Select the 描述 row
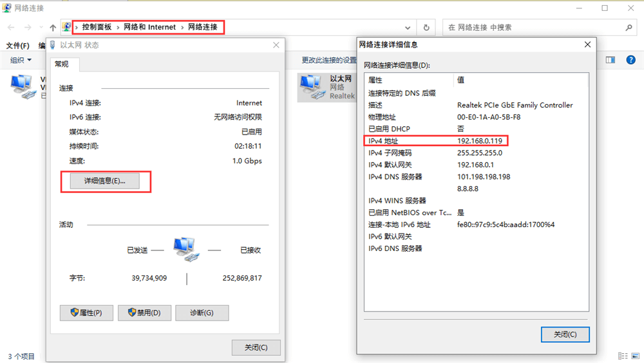 (477, 105)
